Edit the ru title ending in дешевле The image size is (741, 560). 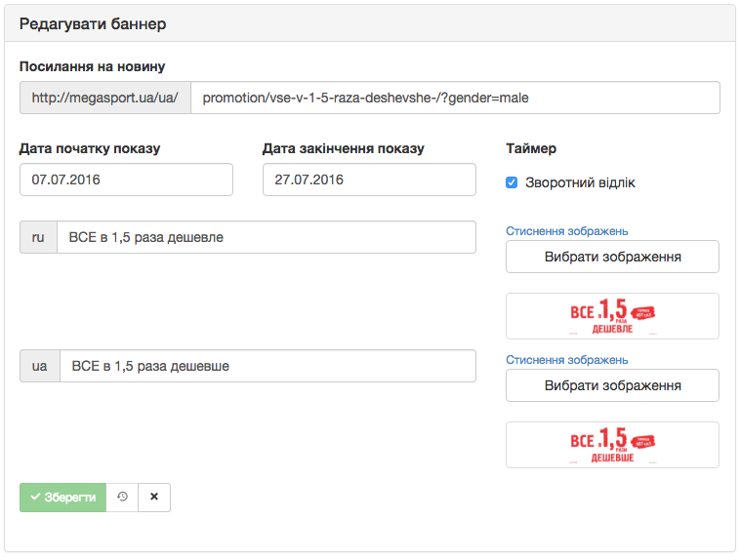[267, 237]
